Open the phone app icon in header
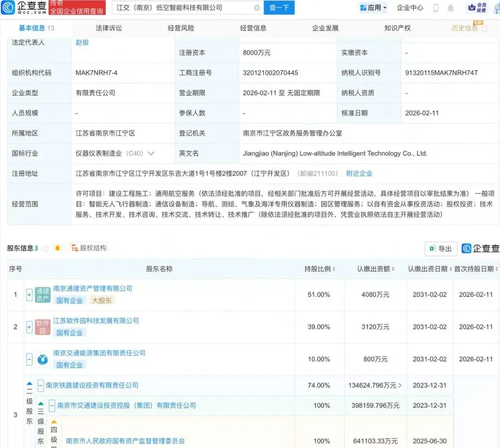 (x=436, y=8)
